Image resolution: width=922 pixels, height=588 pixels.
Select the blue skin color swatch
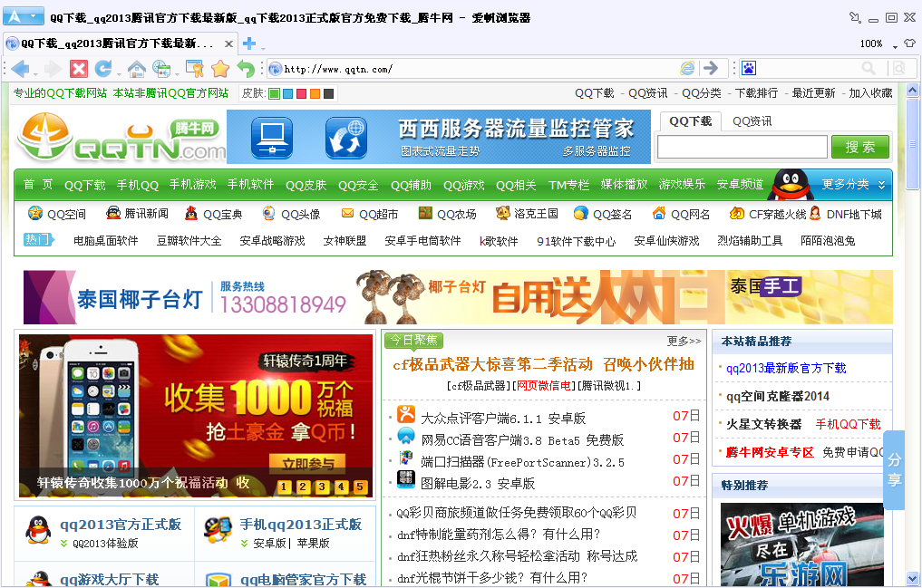287,93
